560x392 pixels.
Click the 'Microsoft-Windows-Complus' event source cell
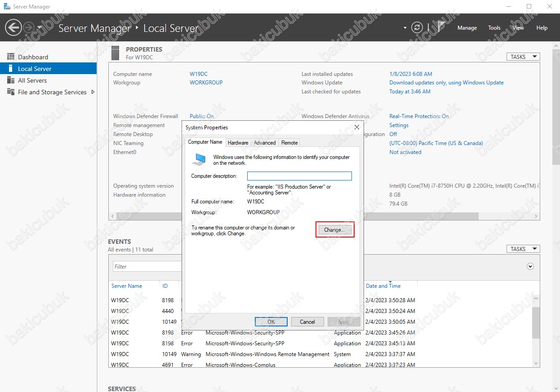point(240,365)
